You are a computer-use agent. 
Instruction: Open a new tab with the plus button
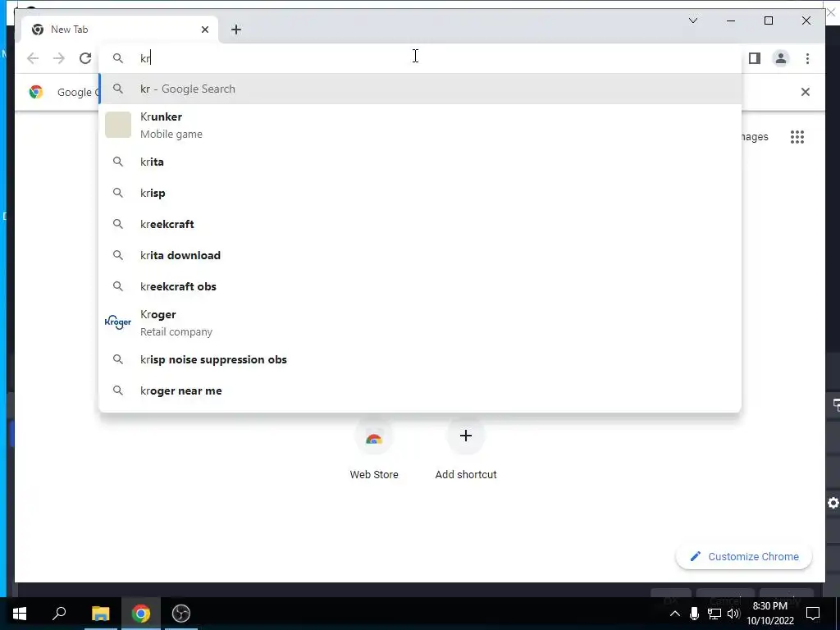pyautogui.click(x=236, y=30)
